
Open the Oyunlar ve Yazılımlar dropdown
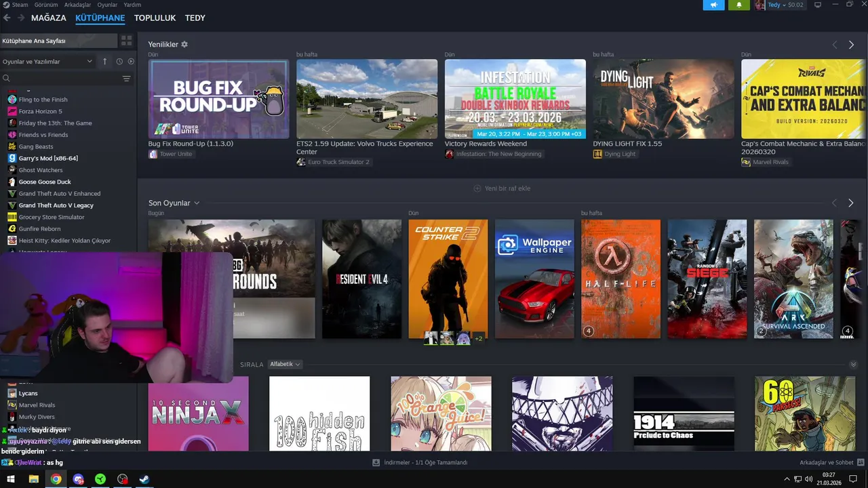coord(47,62)
